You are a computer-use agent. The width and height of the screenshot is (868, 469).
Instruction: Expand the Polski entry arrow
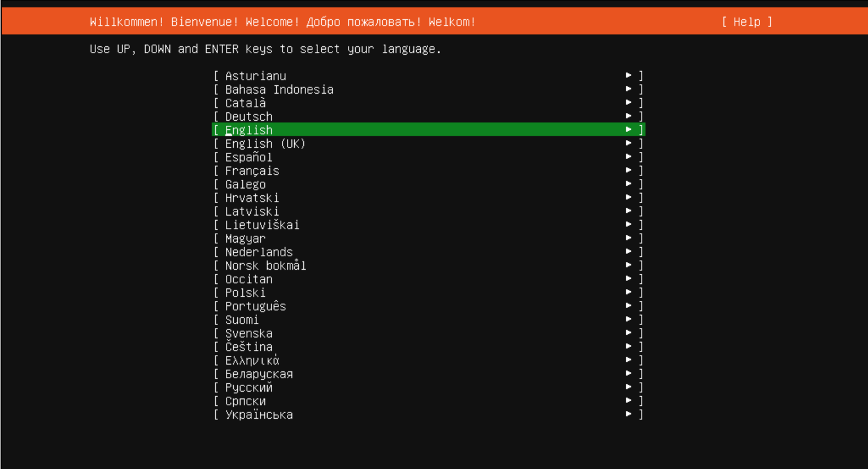[629, 292]
